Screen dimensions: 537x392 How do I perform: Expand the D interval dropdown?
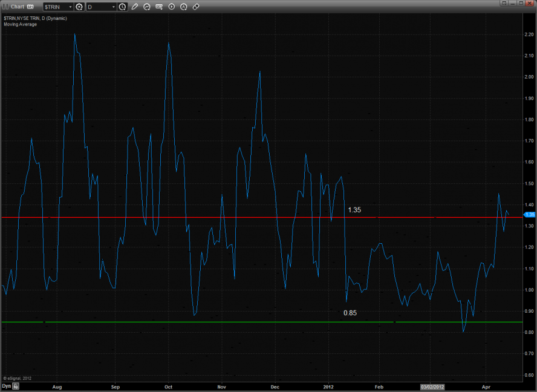(x=113, y=7)
